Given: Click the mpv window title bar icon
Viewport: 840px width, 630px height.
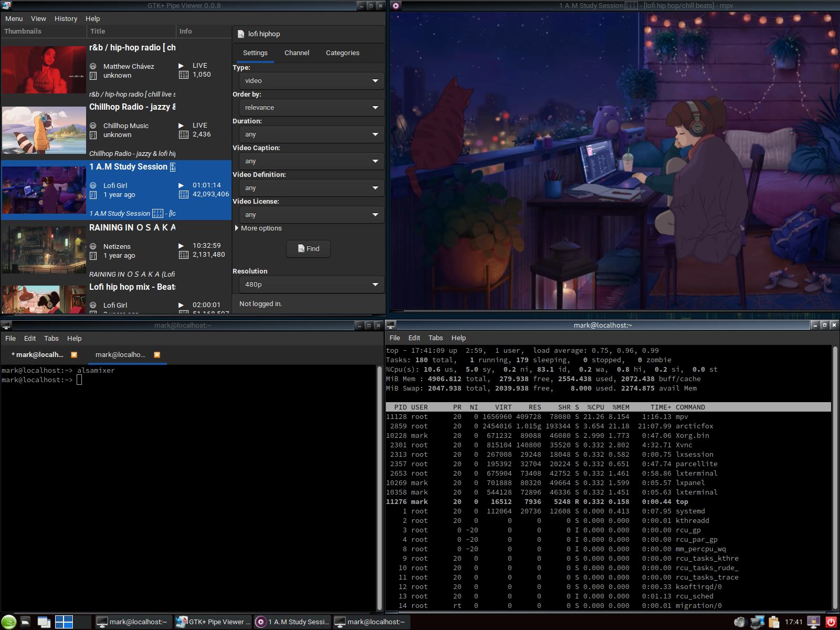Looking at the screenshot, I should click(x=396, y=6).
